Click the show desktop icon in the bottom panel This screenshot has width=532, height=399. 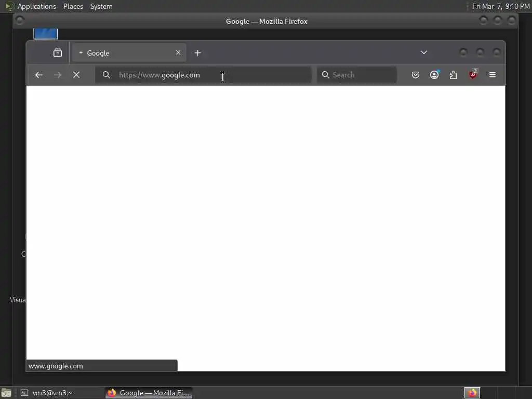click(6, 393)
